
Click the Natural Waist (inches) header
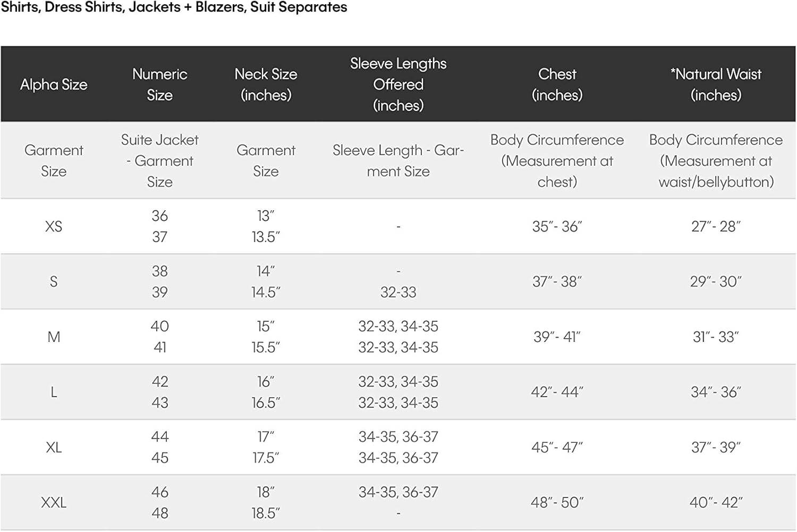point(716,84)
